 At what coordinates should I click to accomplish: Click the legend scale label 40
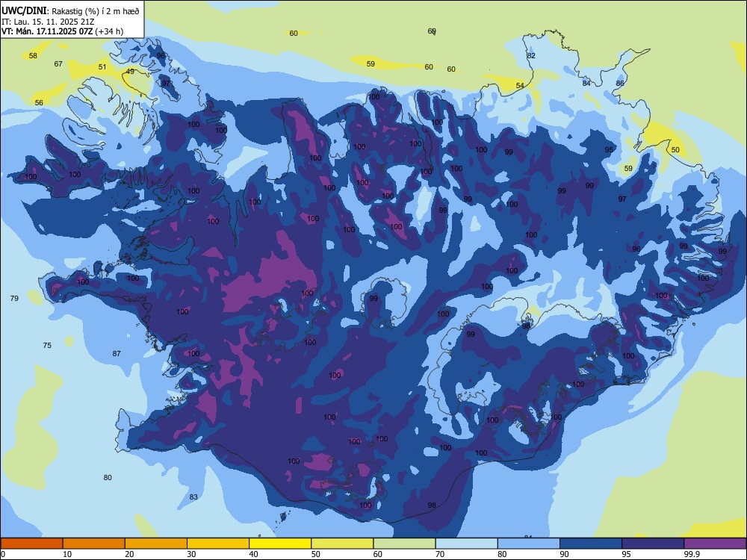click(x=254, y=554)
